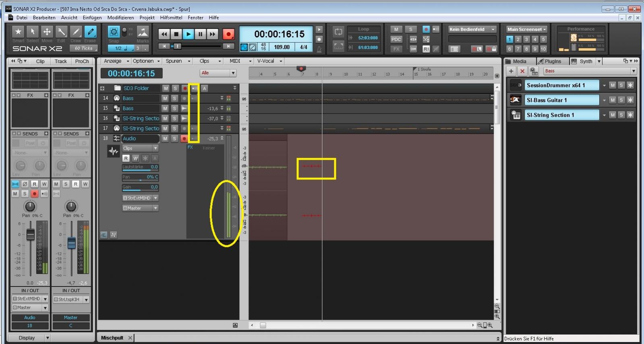Image resolution: width=644 pixels, height=344 pixels.
Task: Select screenset number 1
Action: point(510,39)
